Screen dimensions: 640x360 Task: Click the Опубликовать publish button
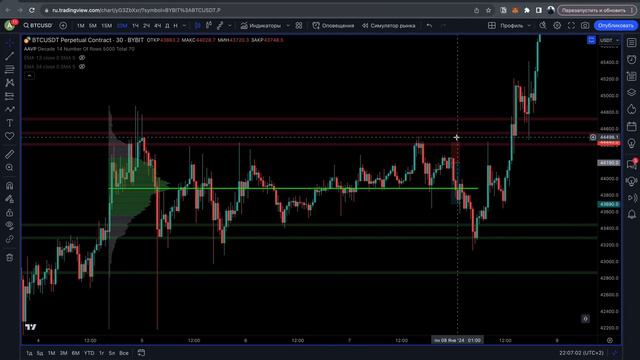(615, 26)
